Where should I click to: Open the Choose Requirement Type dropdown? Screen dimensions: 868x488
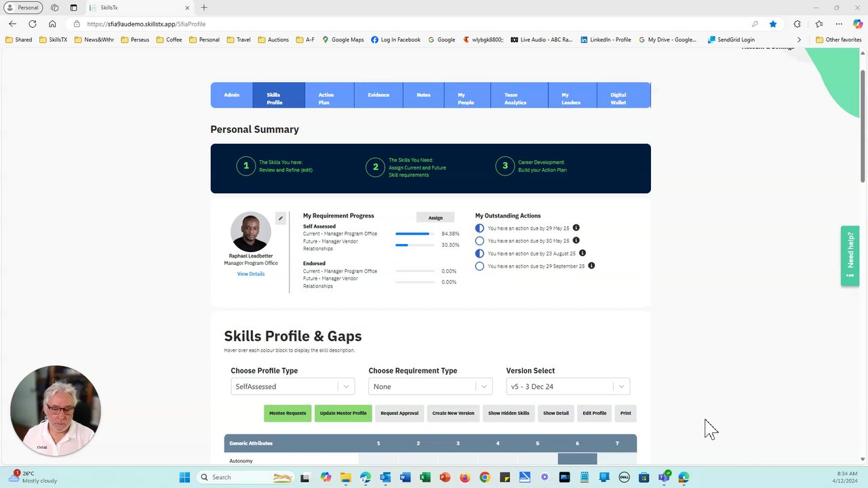tap(430, 386)
